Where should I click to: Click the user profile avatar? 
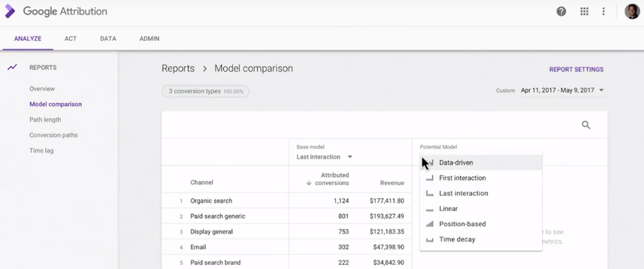[632, 11]
